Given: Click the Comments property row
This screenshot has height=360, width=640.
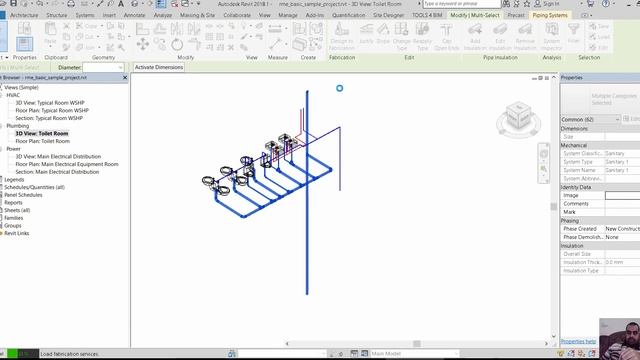Looking at the screenshot, I should 600,204.
